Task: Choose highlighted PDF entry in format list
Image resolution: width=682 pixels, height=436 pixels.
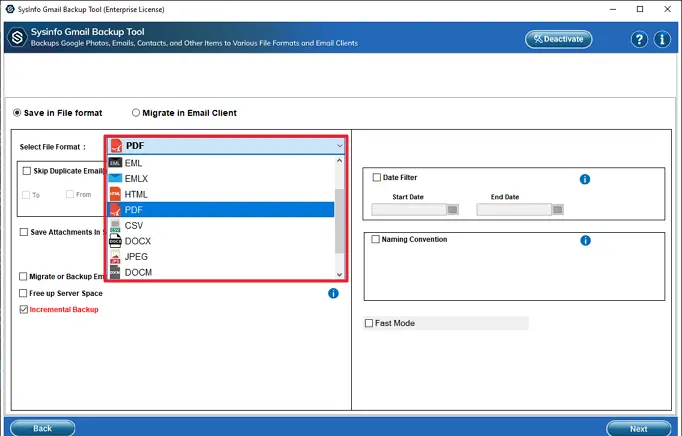Action: pyautogui.click(x=221, y=210)
